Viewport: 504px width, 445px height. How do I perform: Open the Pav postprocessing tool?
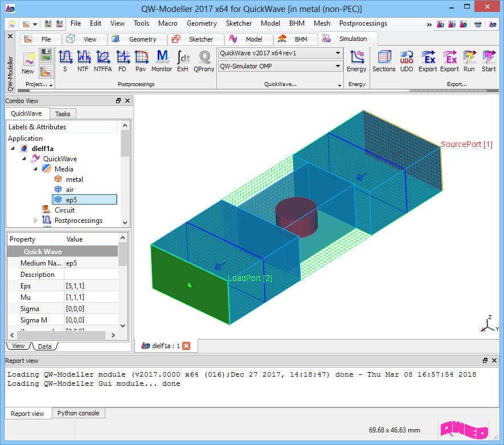(141, 59)
